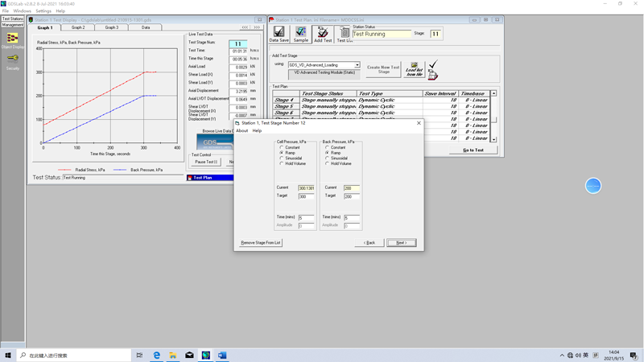Screen dimensions: 644x362
Task: Select the Stage 6 row header
Action: tap(285, 113)
